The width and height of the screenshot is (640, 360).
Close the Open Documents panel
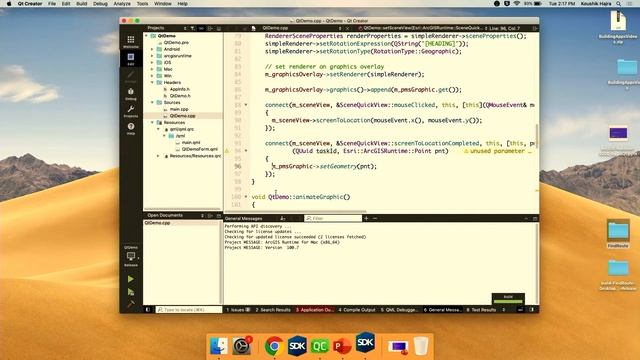click(219, 216)
